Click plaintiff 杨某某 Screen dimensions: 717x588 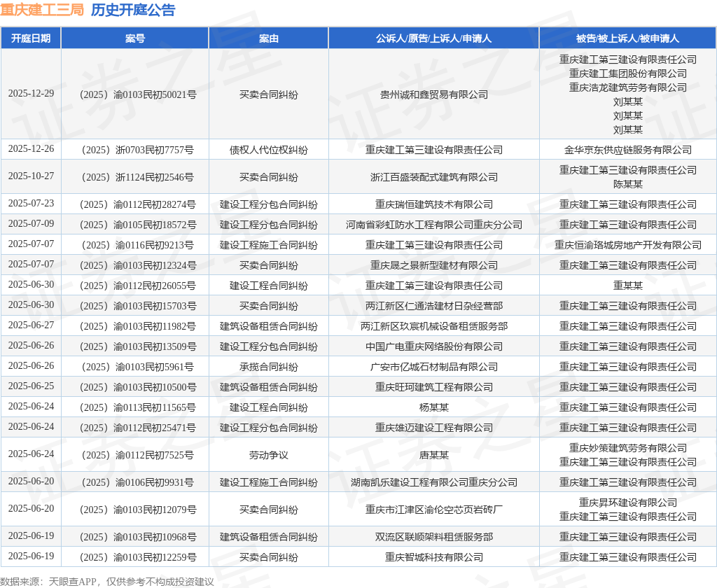433,407
